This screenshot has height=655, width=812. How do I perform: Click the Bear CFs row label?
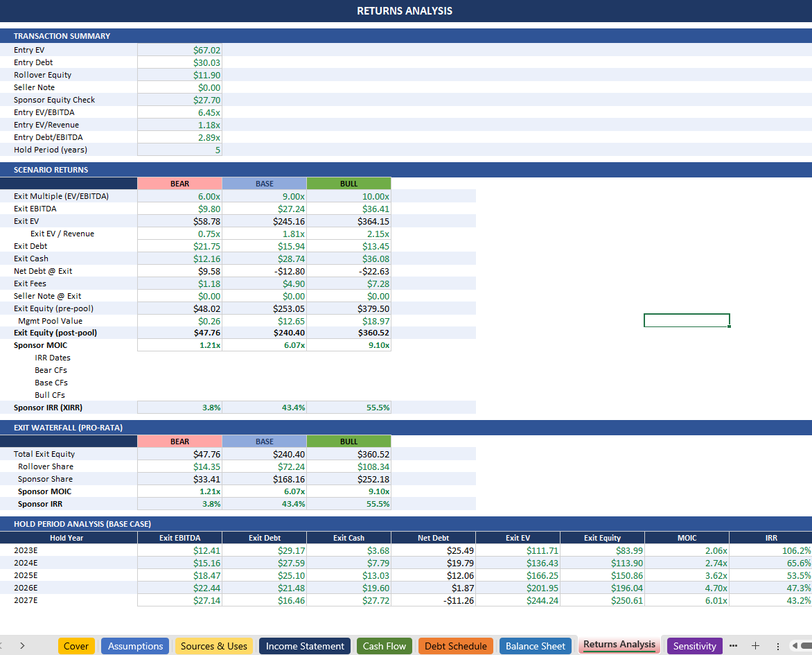click(x=51, y=370)
